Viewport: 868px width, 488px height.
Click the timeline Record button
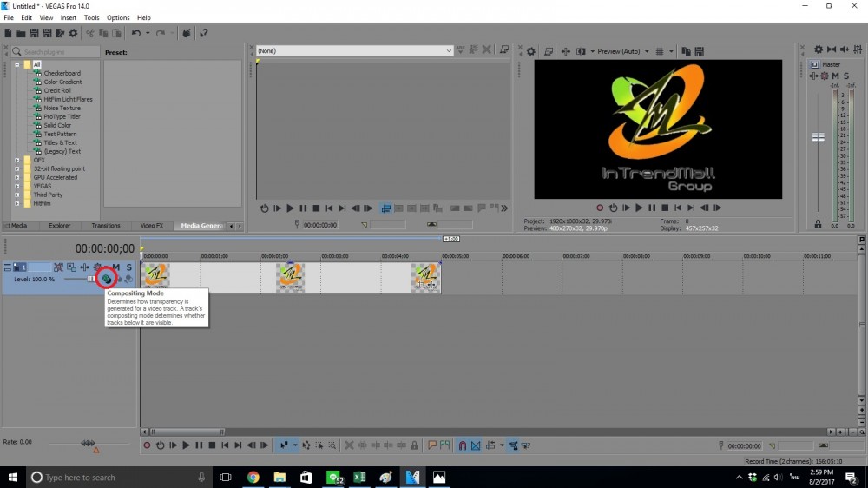click(147, 445)
